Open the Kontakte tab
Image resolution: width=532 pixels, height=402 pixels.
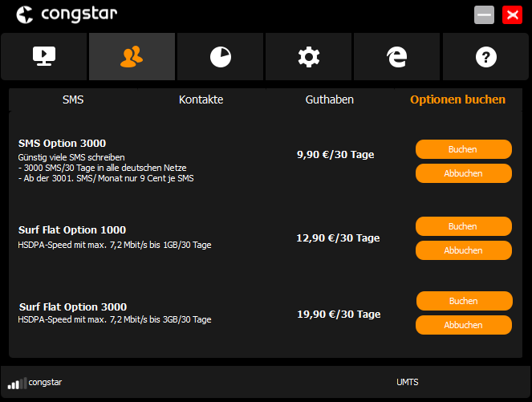point(201,99)
